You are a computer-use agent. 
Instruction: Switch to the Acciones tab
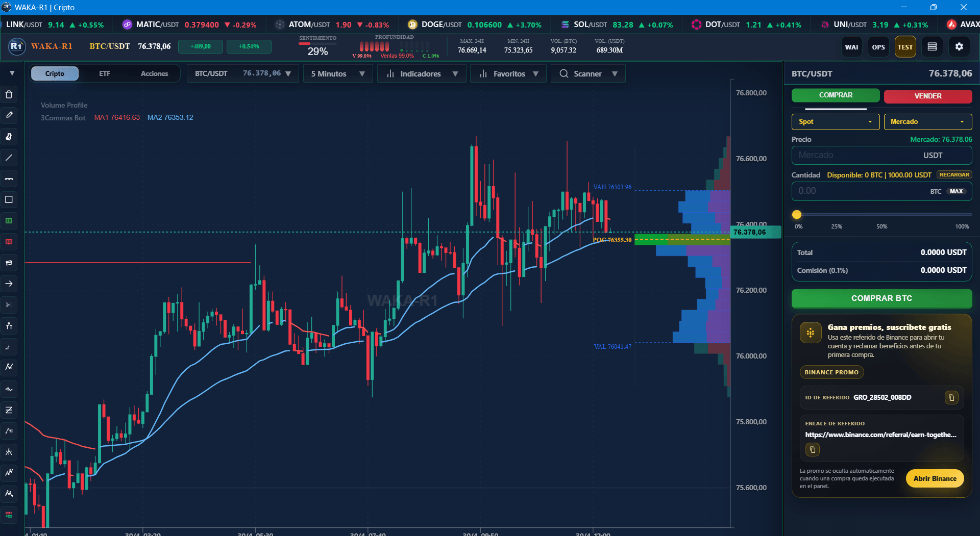[x=154, y=73]
